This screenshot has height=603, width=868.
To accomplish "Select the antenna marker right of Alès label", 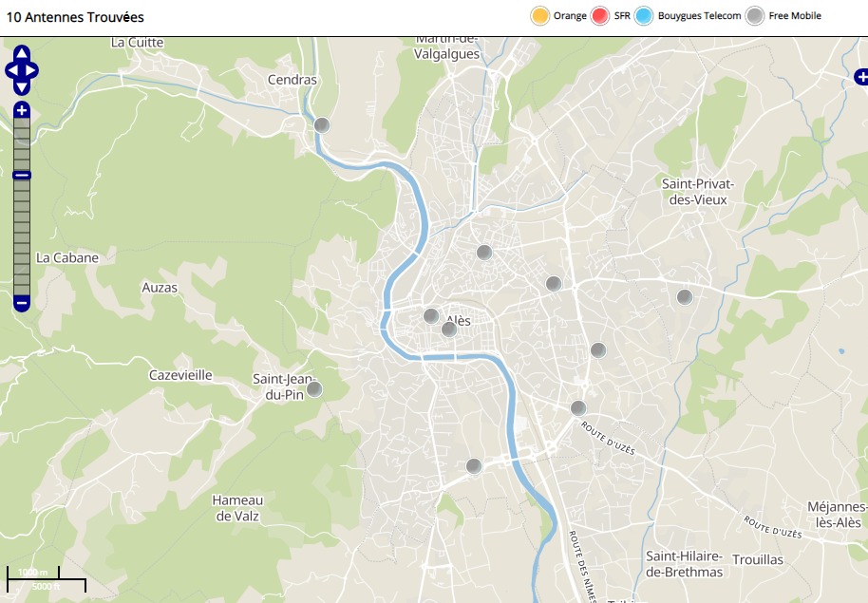I will point(449,330).
